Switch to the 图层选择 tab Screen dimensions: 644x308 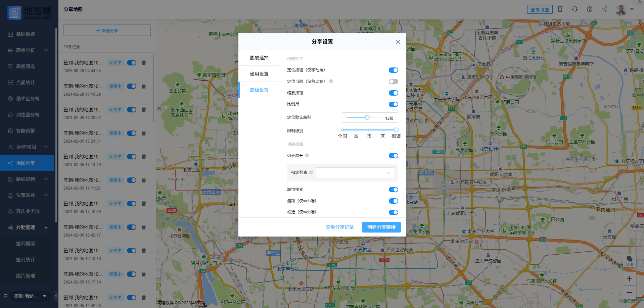[259, 58]
